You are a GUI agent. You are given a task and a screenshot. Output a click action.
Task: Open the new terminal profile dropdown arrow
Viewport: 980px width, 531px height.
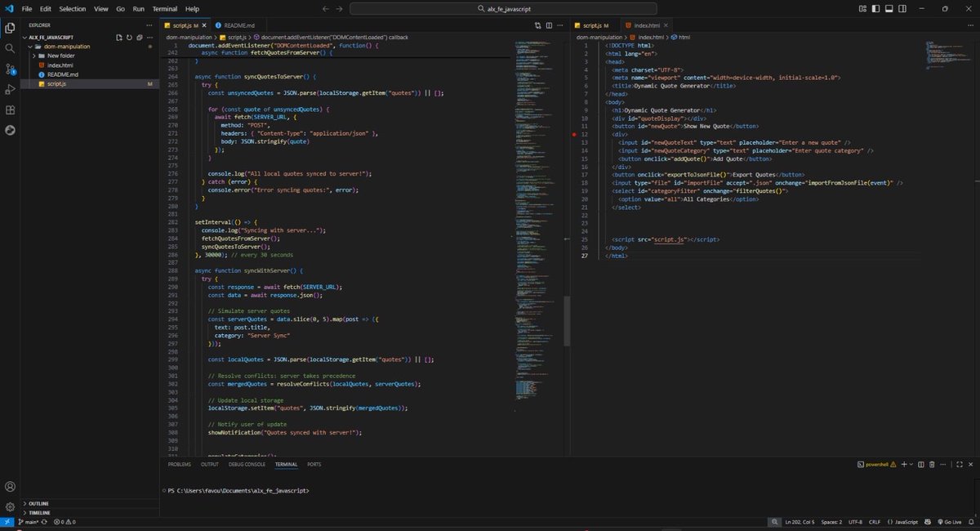coord(911,464)
